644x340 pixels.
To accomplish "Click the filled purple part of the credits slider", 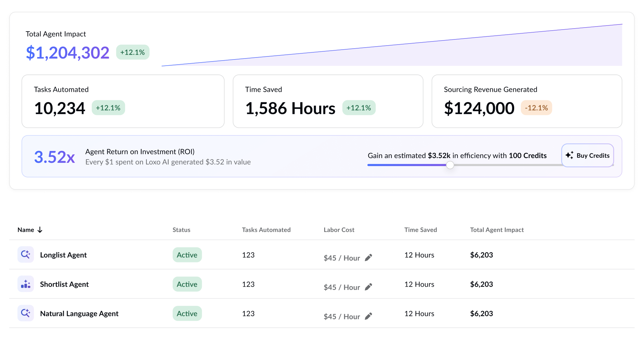I will coord(407,165).
